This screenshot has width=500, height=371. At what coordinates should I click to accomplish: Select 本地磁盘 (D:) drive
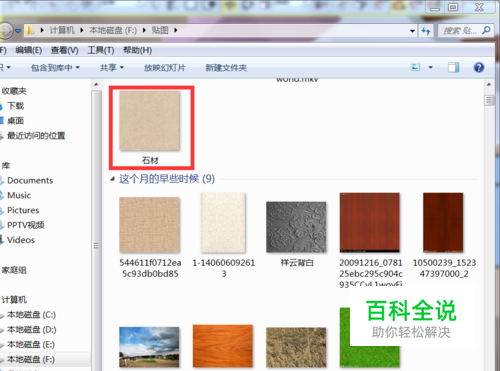[x=32, y=330]
